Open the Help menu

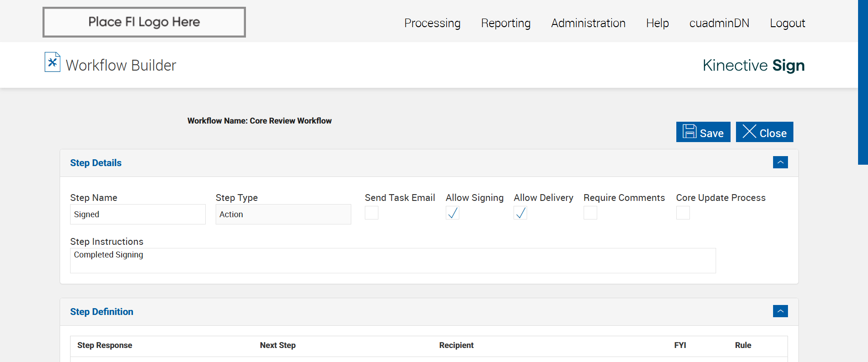coord(657,23)
